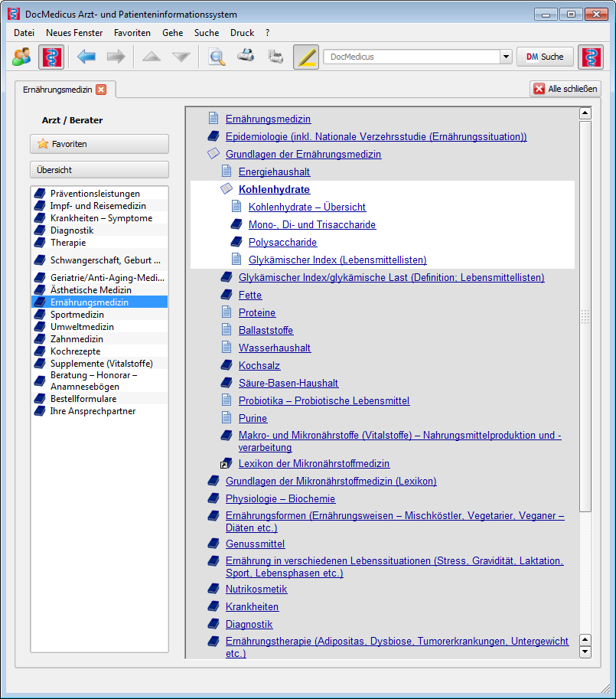Click book icon beside Ästhetische Medizin
This screenshot has height=699, width=616.
tap(40, 289)
